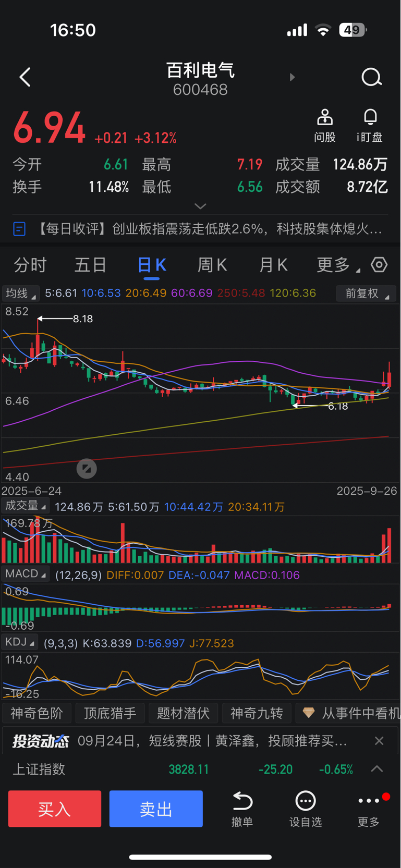Tap the stock code 600468
The width and height of the screenshot is (401, 868).
[x=200, y=90]
